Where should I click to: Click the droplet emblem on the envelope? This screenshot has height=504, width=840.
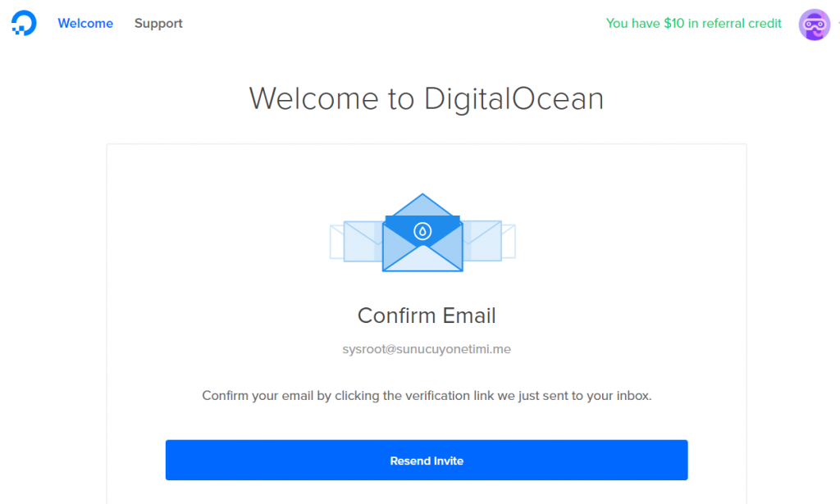click(x=422, y=231)
